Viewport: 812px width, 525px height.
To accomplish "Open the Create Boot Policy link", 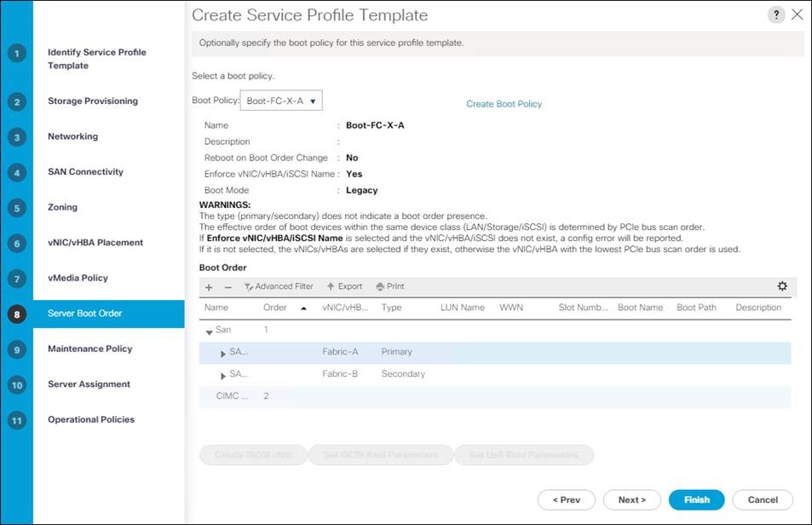I will [504, 104].
